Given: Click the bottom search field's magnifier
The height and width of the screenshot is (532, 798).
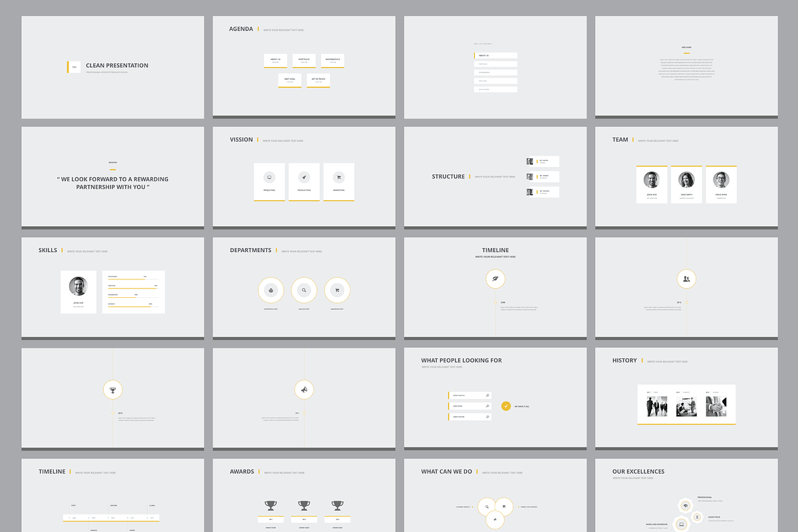Looking at the screenshot, I should click(x=487, y=416).
